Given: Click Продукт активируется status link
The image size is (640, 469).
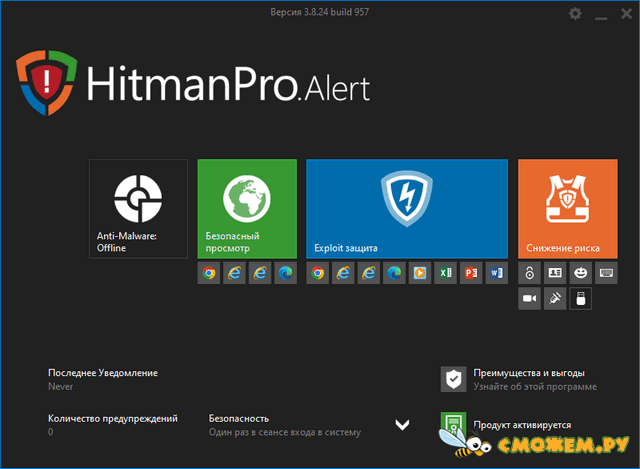Looking at the screenshot, I should click(522, 425).
